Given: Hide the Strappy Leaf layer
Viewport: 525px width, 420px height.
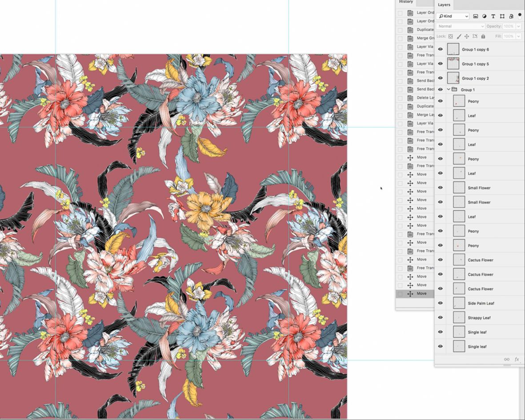Looking at the screenshot, I should coord(440,317).
